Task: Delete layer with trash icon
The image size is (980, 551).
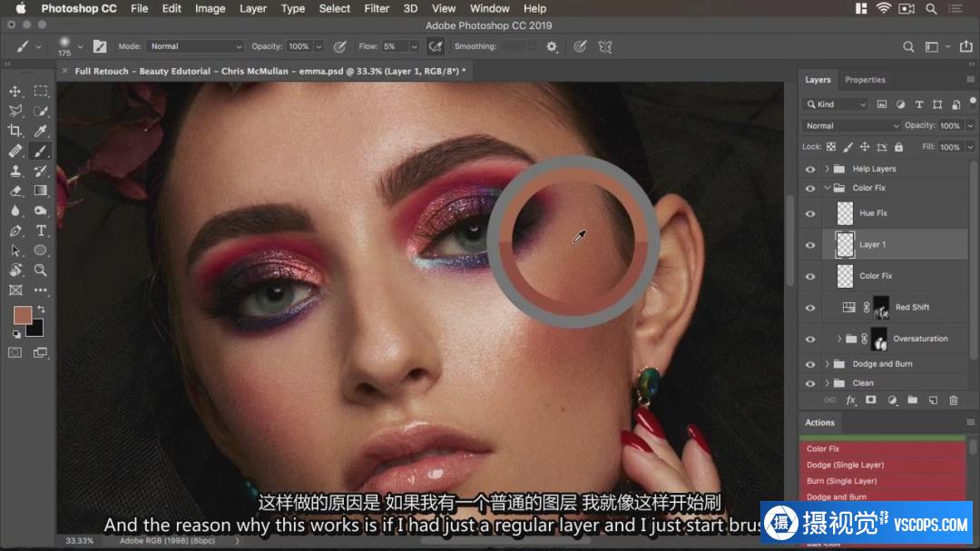Action: coord(953,400)
